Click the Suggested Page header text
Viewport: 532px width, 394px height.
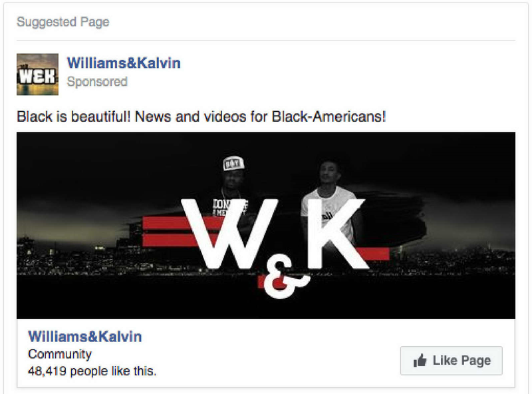point(63,22)
